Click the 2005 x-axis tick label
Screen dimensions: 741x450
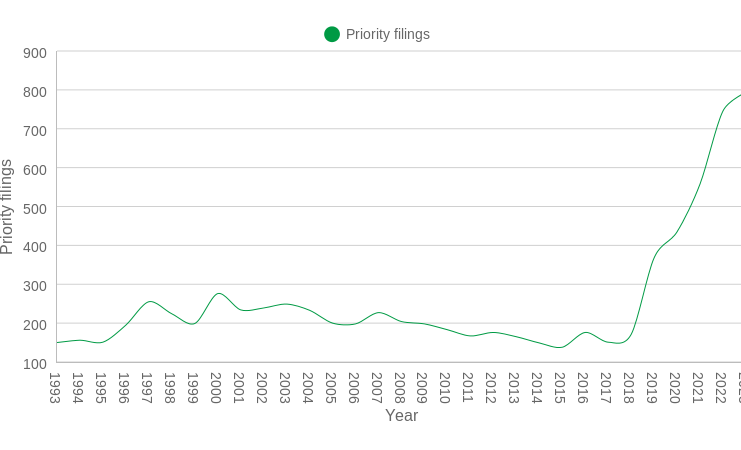pyautogui.click(x=330, y=388)
